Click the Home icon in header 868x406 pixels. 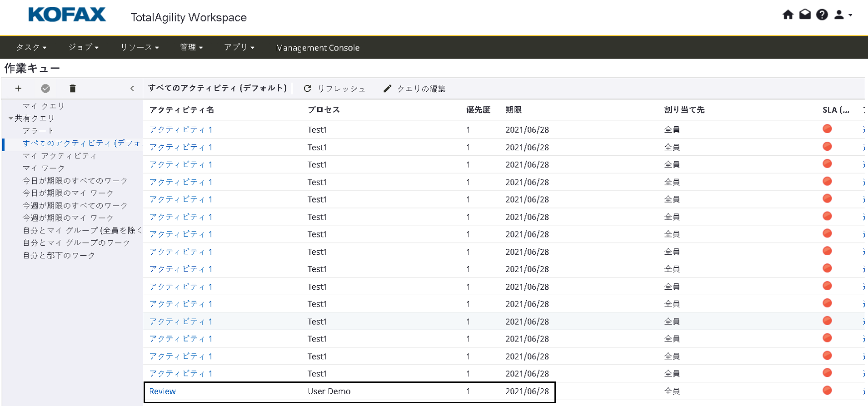[788, 15]
